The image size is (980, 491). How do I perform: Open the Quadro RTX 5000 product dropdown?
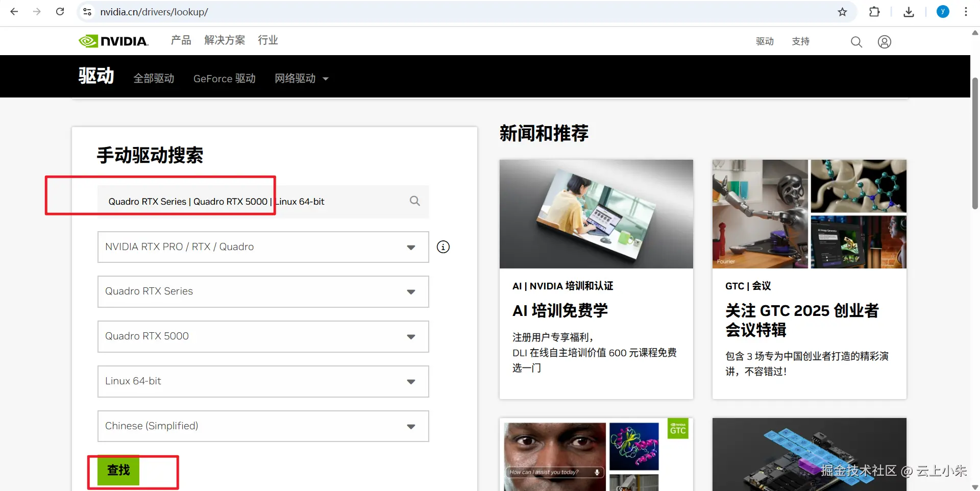pos(263,336)
